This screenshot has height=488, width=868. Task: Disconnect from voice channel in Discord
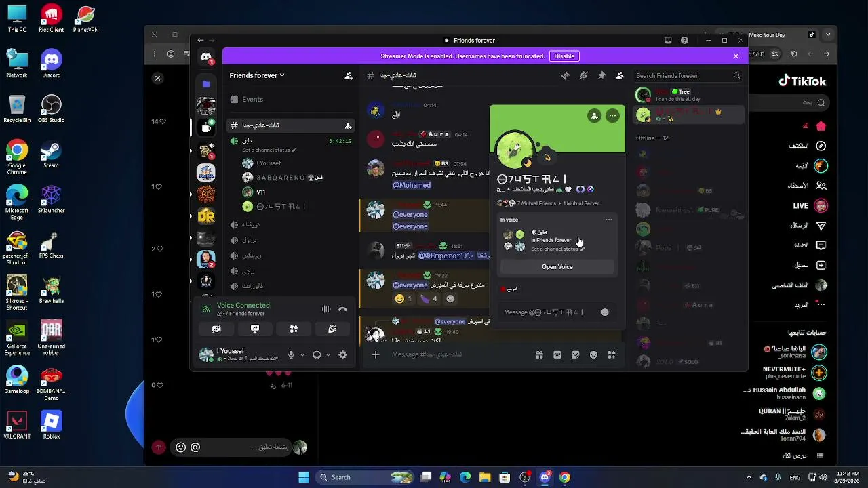pyautogui.click(x=342, y=309)
